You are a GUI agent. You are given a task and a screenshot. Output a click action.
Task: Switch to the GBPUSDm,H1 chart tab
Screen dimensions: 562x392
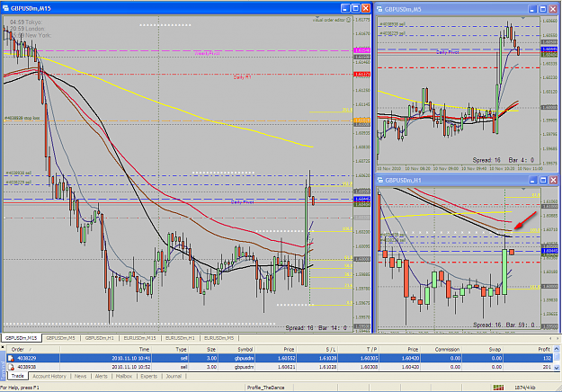[99, 338]
